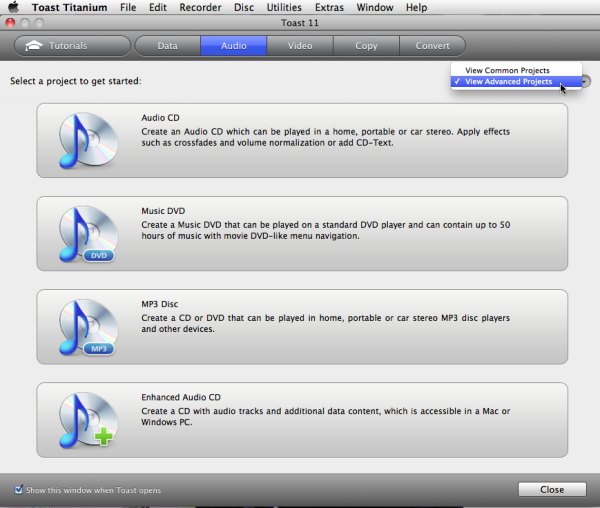Open the Window menu
The width and height of the screenshot is (600, 508).
pos(375,7)
